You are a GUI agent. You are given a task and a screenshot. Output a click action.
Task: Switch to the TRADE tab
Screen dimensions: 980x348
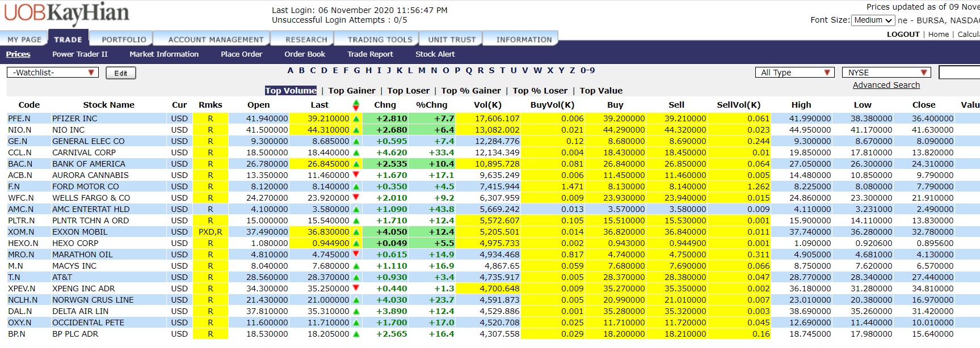(x=68, y=40)
